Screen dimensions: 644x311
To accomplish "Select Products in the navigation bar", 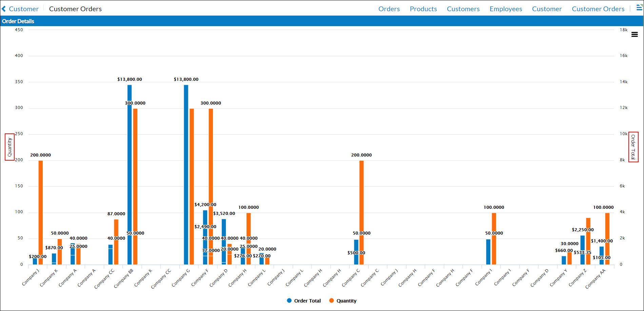I will pos(423,9).
